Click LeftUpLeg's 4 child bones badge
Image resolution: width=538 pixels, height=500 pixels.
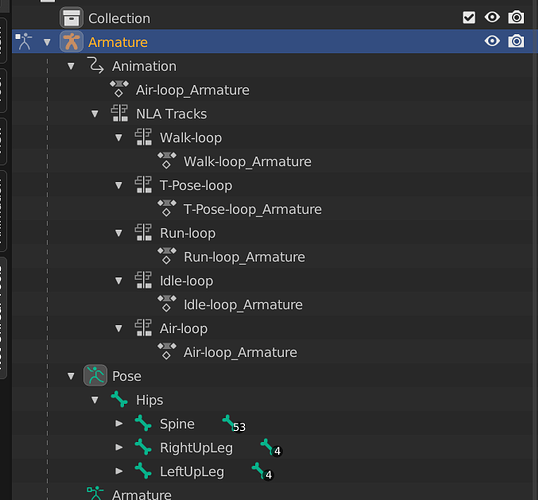coord(262,472)
